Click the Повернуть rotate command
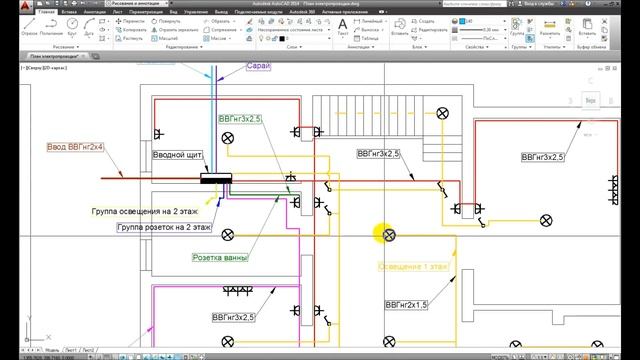The height and width of the screenshot is (360, 640). click(165, 21)
